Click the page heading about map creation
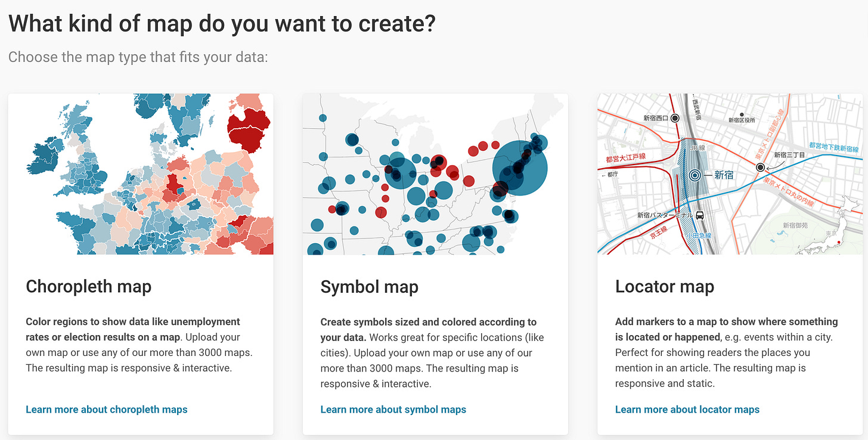This screenshot has width=868, height=440. [x=222, y=23]
